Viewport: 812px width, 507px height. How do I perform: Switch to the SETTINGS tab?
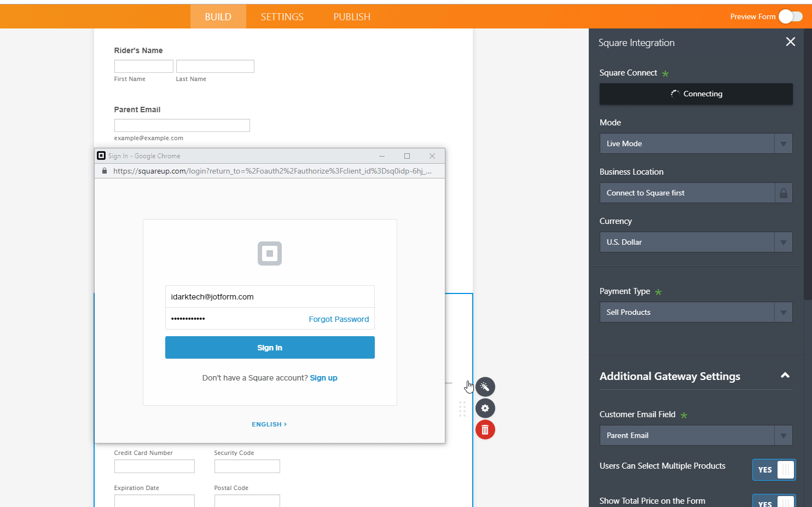click(282, 17)
